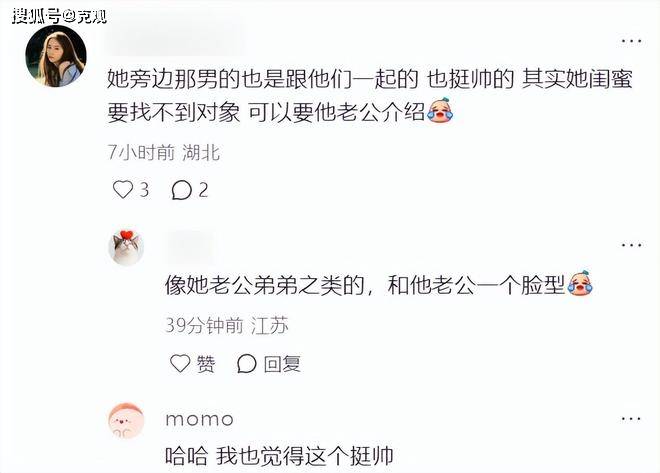Open three-dot menu of the momo reply
The image size is (660, 473).
pyautogui.click(x=631, y=419)
